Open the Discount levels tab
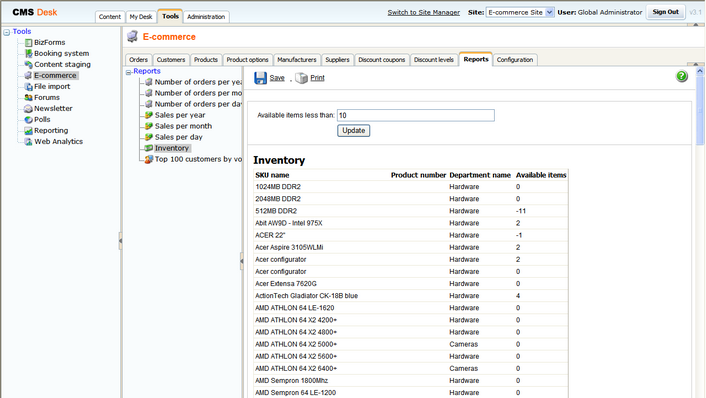The height and width of the screenshot is (398, 706). click(434, 59)
